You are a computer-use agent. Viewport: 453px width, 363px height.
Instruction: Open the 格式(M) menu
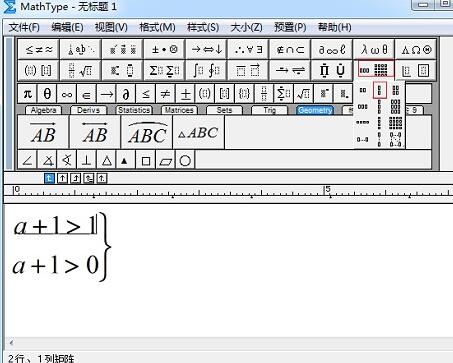click(x=157, y=27)
